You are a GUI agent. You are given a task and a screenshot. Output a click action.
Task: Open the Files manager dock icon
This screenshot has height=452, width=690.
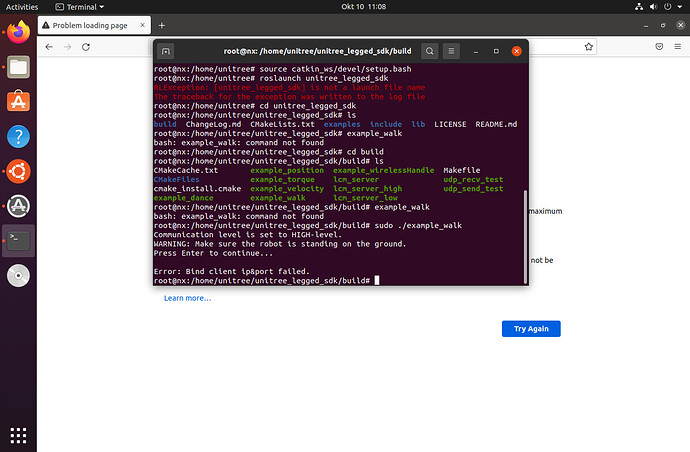coord(18,67)
